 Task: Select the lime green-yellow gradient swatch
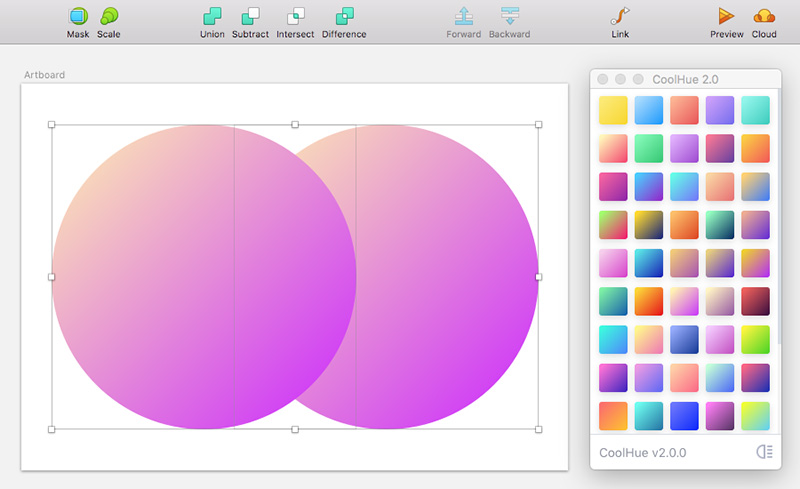[755, 339]
